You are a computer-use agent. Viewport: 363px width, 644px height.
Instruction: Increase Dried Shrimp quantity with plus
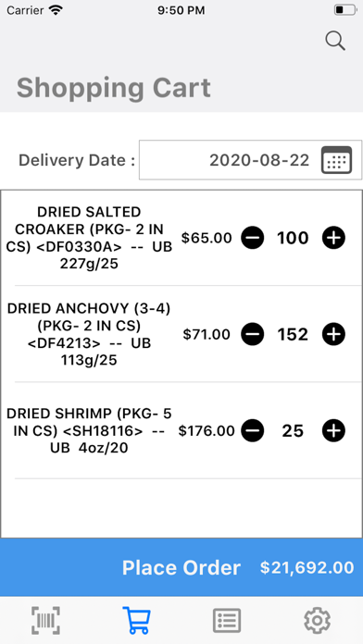(x=333, y=431)
